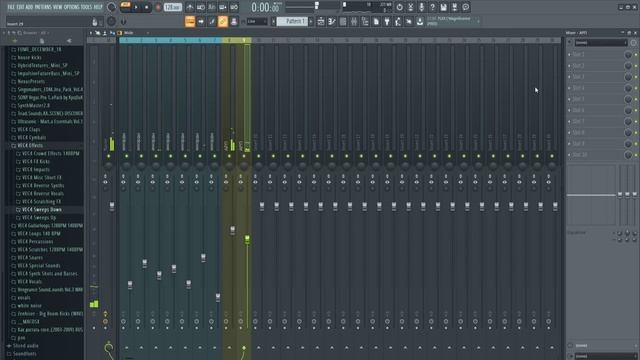
Task: Mute mixer insert 8 with its green LED
Action: point(229,156)
